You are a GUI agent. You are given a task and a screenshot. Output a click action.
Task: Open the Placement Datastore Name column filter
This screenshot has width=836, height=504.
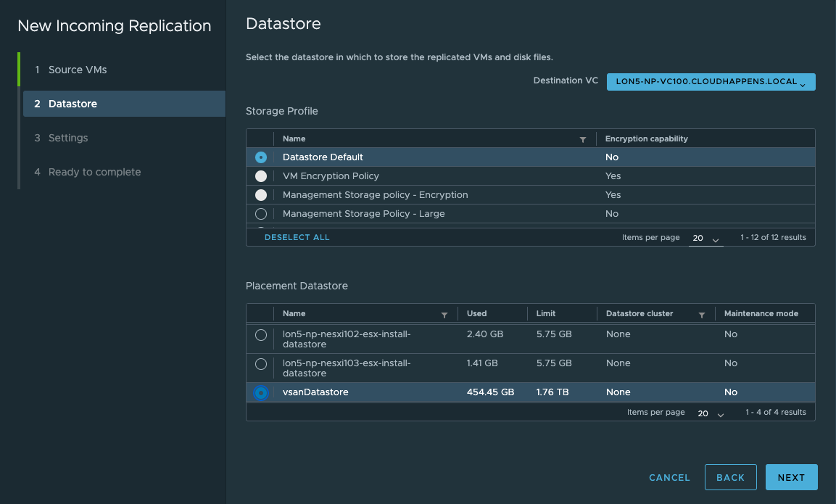point(444,314)
